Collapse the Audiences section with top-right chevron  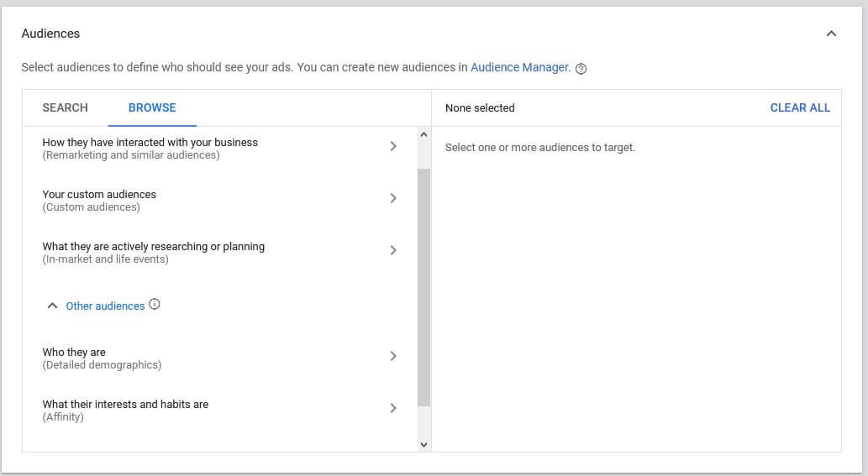click(x=831, y=34)
